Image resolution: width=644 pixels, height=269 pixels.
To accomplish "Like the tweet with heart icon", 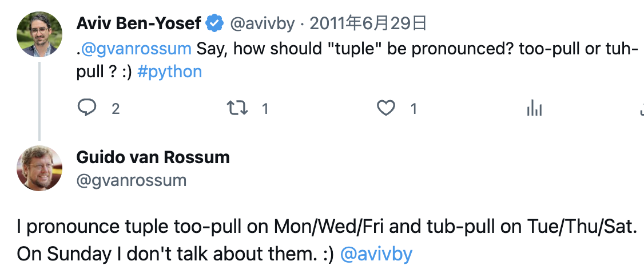I will pyautogui.click(x=387, y=108).
